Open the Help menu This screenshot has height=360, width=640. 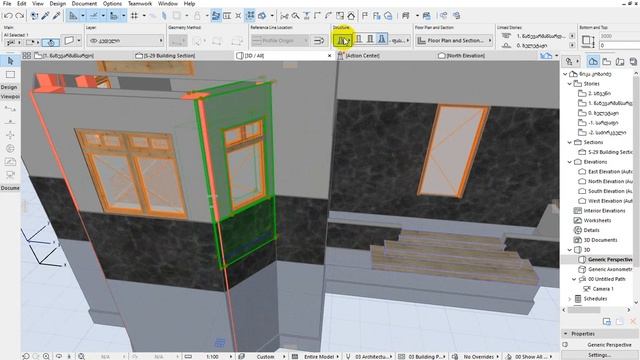pos(189,3)
